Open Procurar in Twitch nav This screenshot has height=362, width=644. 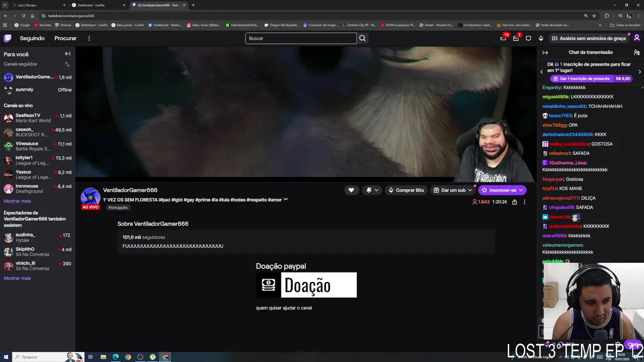click(65, 38)
